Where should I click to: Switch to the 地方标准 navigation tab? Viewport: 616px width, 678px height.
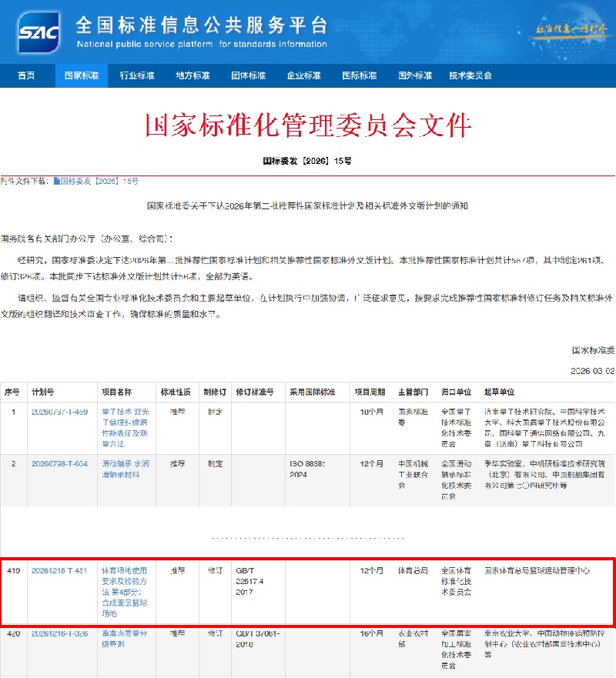point(192,75)
